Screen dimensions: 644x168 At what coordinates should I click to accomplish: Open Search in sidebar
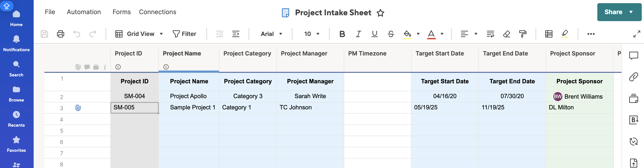16,69
